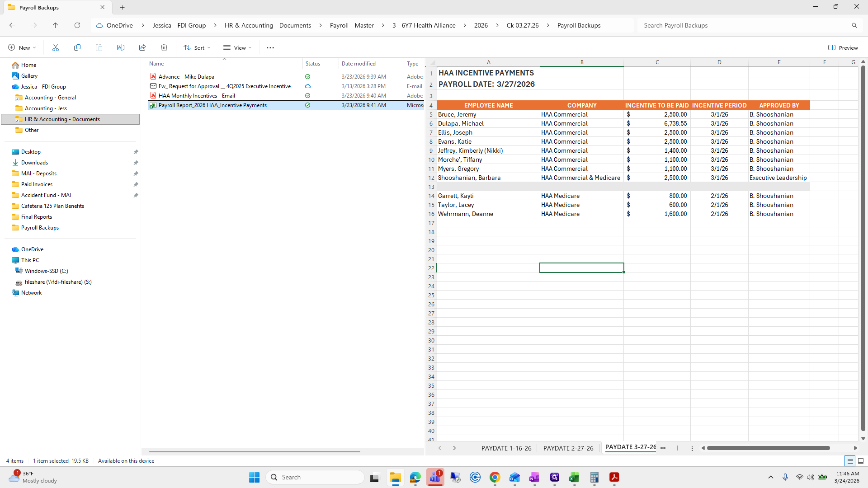Click the Refresh icon in the navigation bar
The width and height of the screenshot is (868, 488).
coord(77,25)
